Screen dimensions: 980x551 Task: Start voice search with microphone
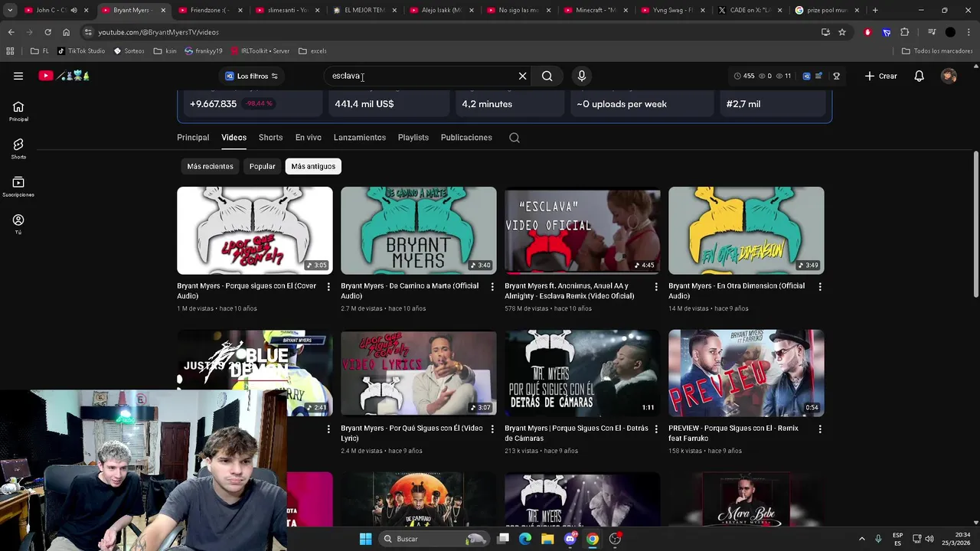coord(582,76)
